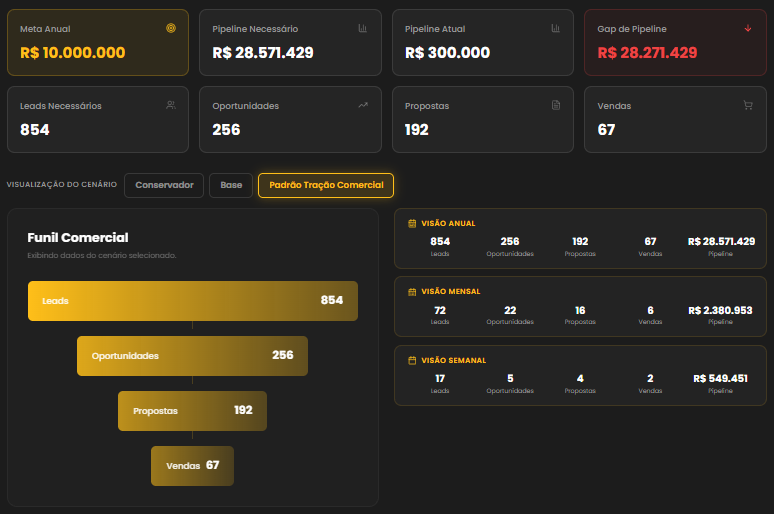
Task: Click the 4 Propostas value in Visão Semanal
Action: click(580, 378)
